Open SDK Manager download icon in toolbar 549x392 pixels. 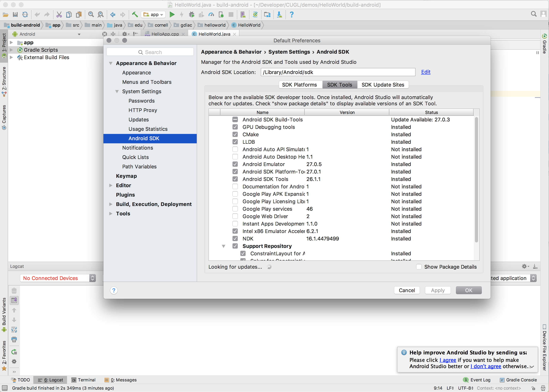click(x=279, y=15)
